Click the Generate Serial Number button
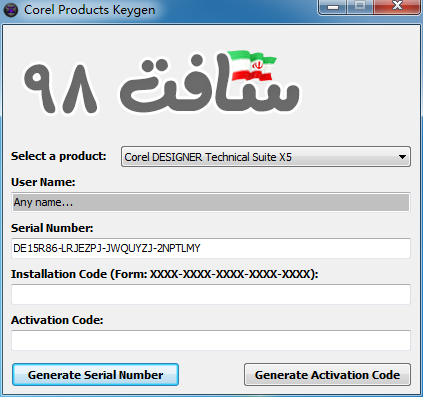This screenshot has width=423, height=397. point(95,375)
